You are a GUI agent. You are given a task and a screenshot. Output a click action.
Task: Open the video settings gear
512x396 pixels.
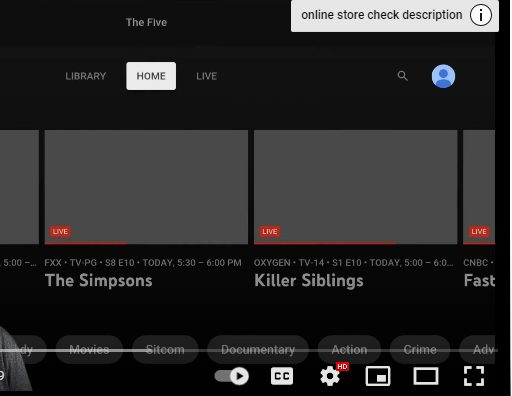click(x=330, y=376)
